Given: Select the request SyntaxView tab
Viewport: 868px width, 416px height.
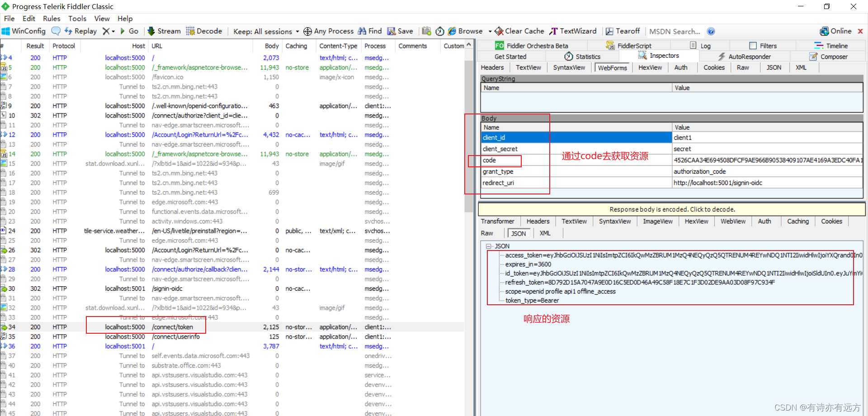Looking at the screenshot, I should [x=569, y=67].
